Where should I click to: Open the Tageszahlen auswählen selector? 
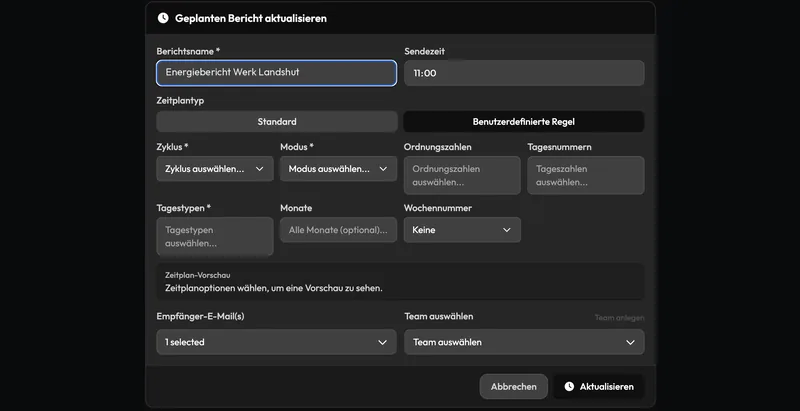586,175
